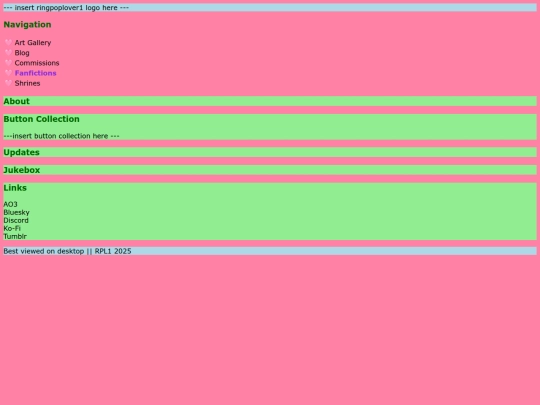The width and height of the screenshot is (540, 405).
Task: Click the Jukebox section heading
Action: (x=22, y=170)
